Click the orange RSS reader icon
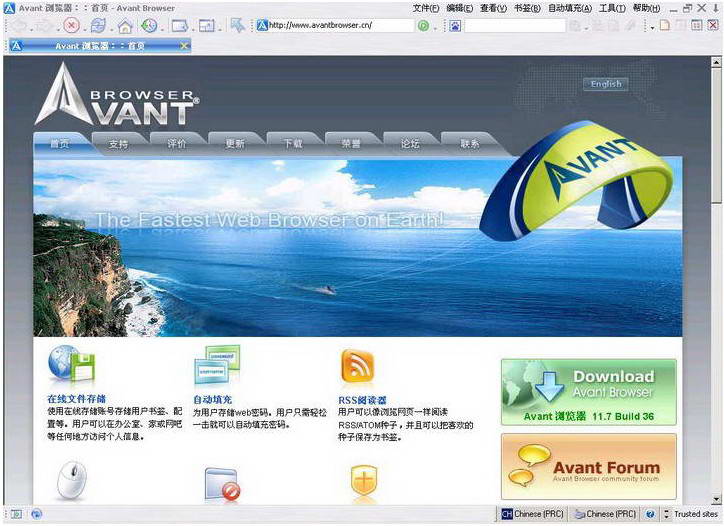This screenshot has width=724, height=526. (357, 367)
